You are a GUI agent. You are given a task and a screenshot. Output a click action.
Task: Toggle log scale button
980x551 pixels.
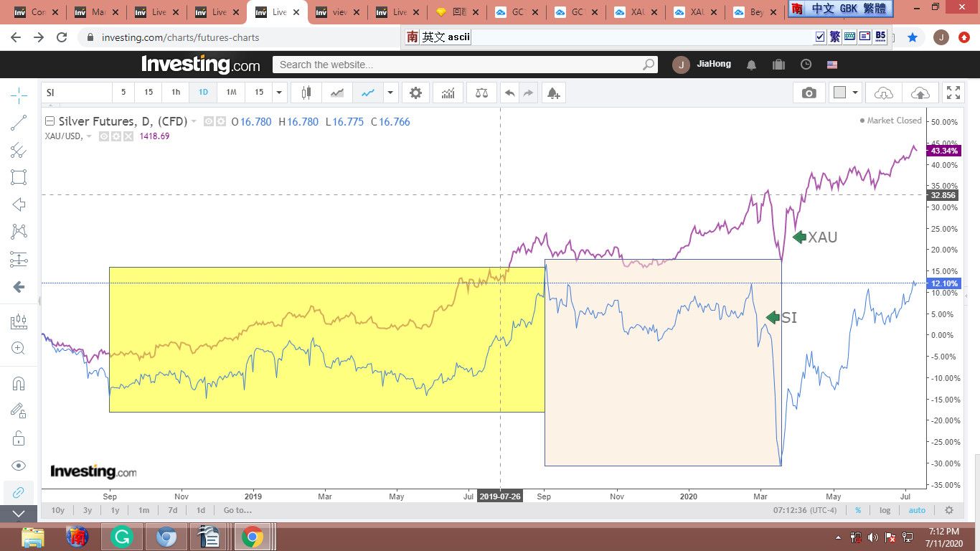tap(885, 510)
